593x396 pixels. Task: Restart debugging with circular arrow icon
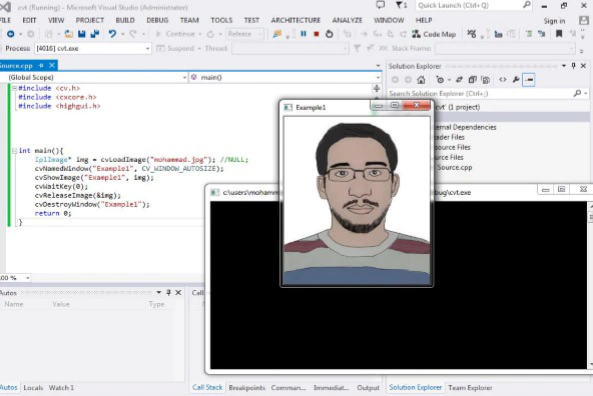(329, 34)
